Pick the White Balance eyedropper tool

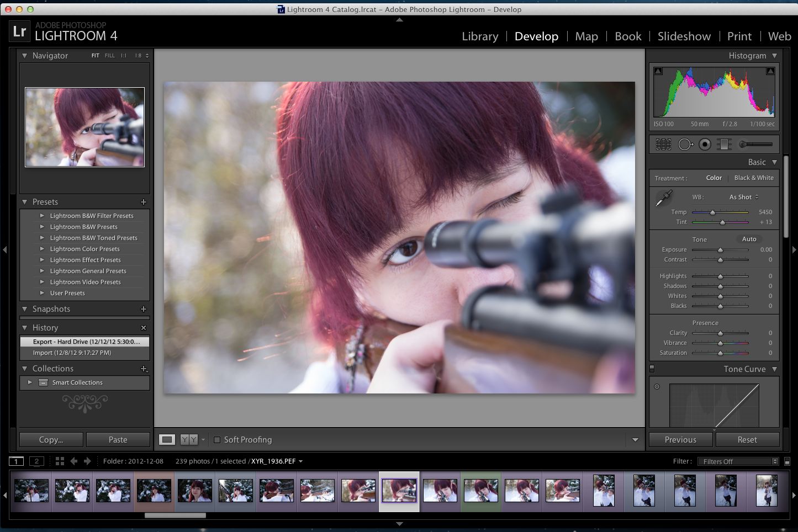(x=663, y=199)
